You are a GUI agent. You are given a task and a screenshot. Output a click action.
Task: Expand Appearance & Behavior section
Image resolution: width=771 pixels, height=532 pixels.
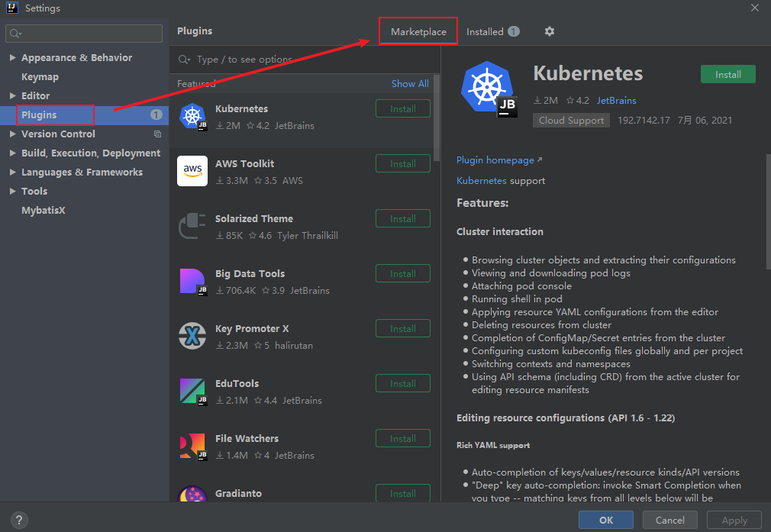click(x=12, y=57)
